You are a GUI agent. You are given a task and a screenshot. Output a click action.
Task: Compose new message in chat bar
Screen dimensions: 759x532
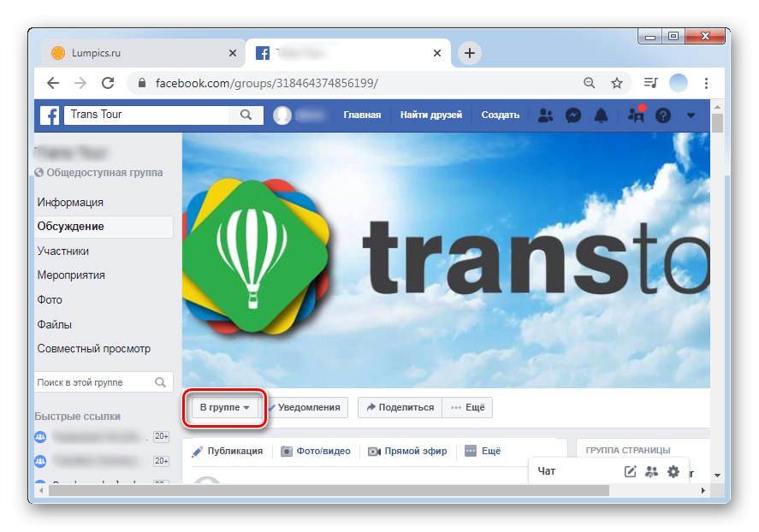point(630,471)
